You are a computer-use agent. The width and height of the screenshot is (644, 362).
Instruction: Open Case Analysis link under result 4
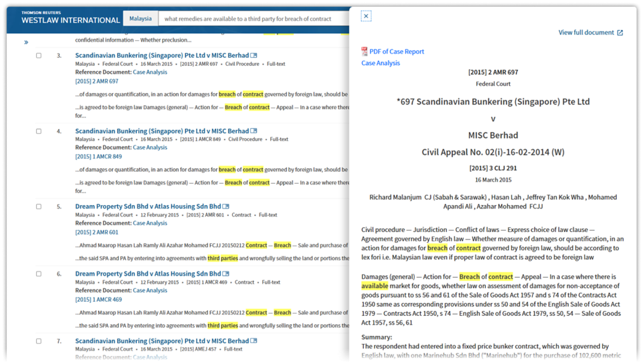click(x=150, y=147)
